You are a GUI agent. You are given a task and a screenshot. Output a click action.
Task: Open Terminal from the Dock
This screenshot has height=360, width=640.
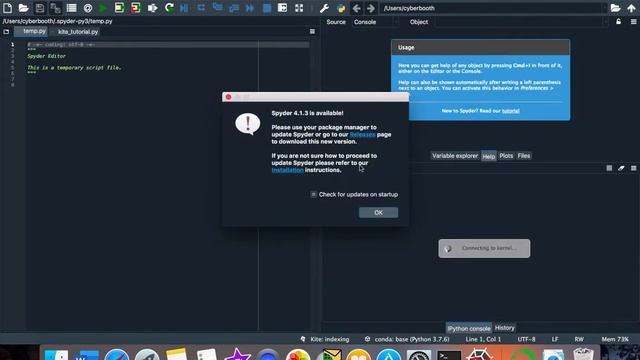click(449, 354)
